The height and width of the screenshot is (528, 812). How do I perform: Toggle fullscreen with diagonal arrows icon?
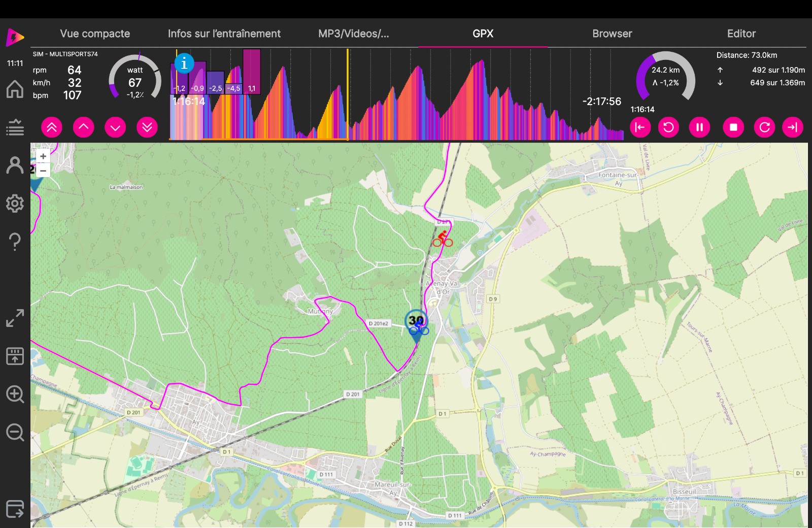(x=15, y=318)
